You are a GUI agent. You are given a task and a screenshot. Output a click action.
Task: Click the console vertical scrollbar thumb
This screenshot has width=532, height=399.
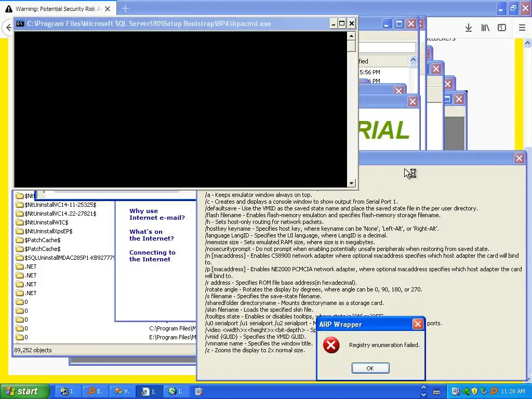(351, 46)
